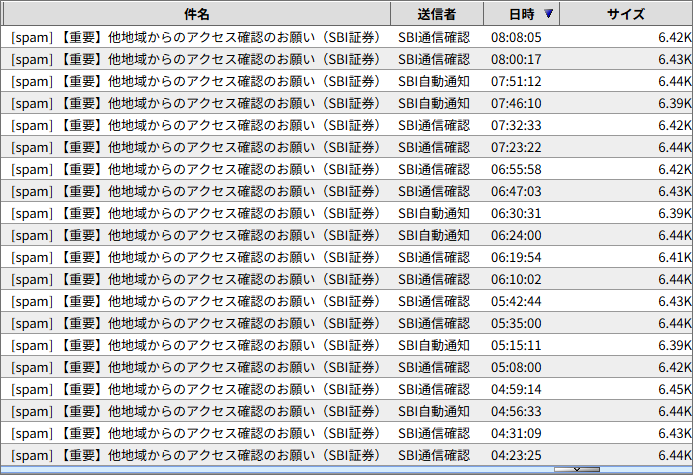The height and width of the screenshot is (475, 693).
Task: Toggle the 日時 sort direction arrow
Action: 548,14
